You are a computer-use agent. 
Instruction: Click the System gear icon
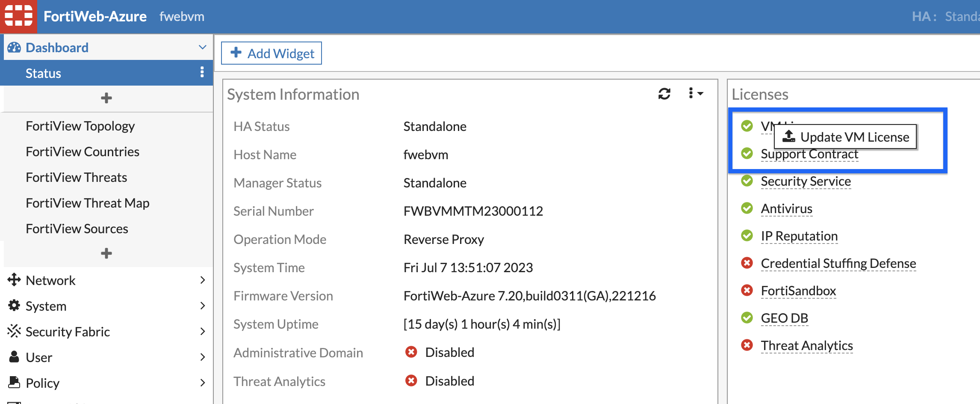coord(14,306)
